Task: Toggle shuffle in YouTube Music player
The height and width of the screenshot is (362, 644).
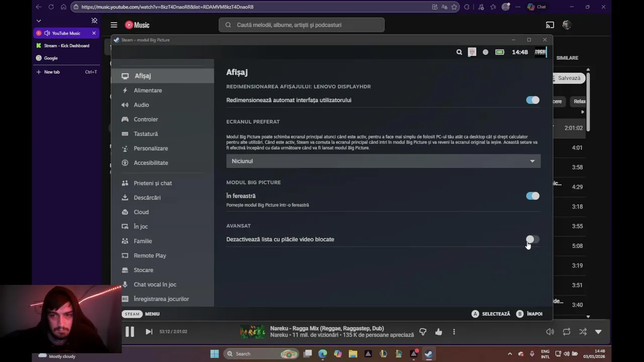Action: coord(583,332)
